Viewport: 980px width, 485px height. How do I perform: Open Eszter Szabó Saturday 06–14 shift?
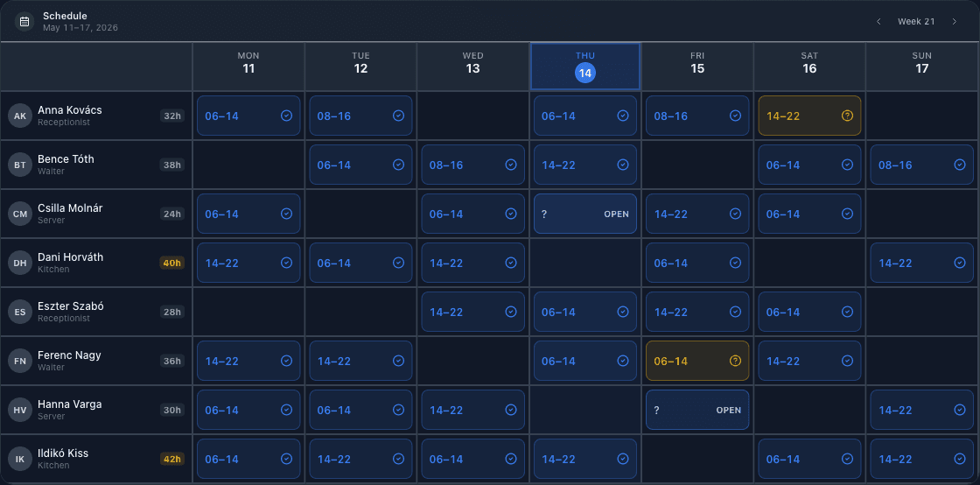click(x=809, y=312)
